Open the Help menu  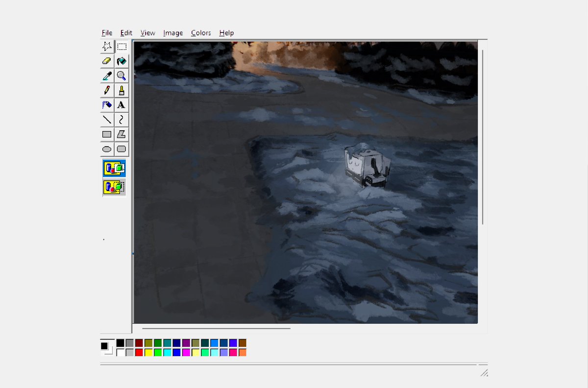point(226,33)
